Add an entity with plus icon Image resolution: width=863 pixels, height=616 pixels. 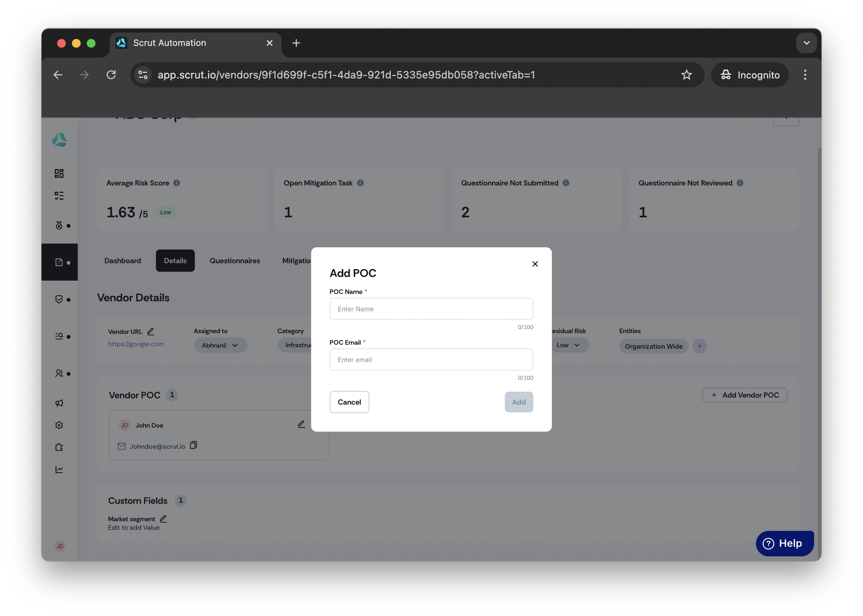[699, 346]
